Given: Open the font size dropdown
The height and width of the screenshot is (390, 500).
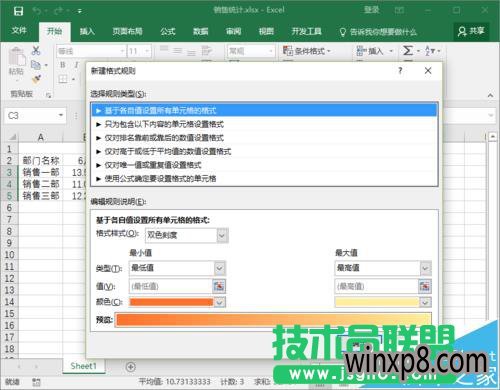Looking at the screenshot, I should tap(147, 51).
